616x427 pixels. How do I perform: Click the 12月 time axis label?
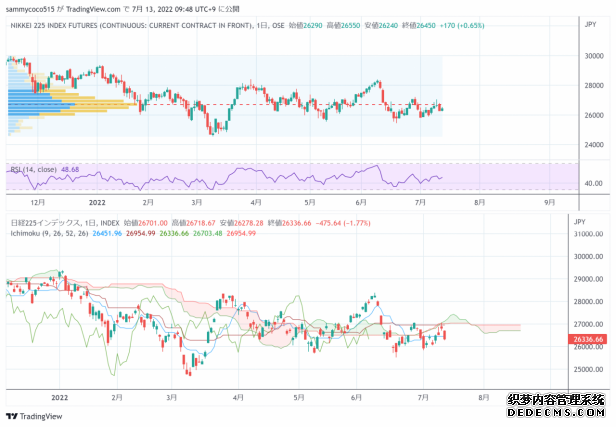pyautogui.click(x=38, y=202)
